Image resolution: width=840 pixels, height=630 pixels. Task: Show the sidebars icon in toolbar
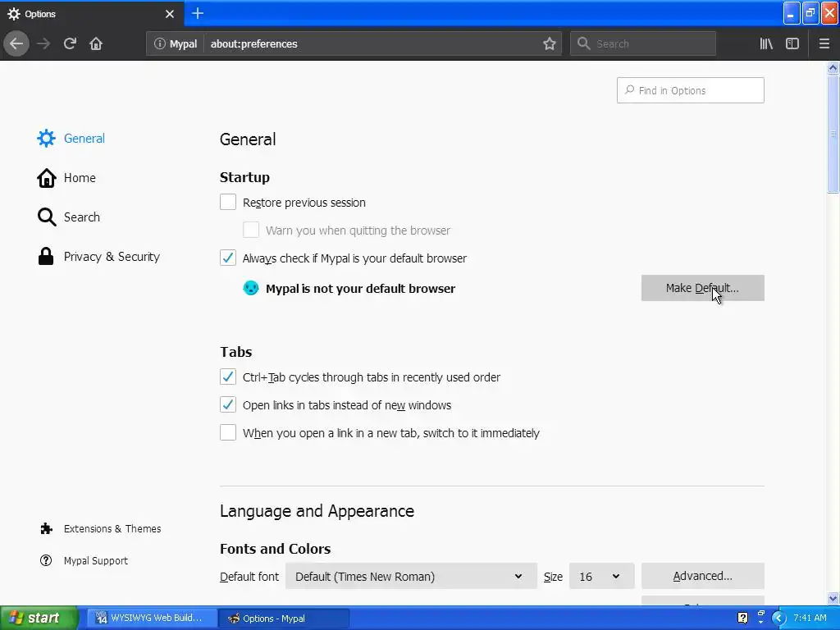tap(792, 44)
